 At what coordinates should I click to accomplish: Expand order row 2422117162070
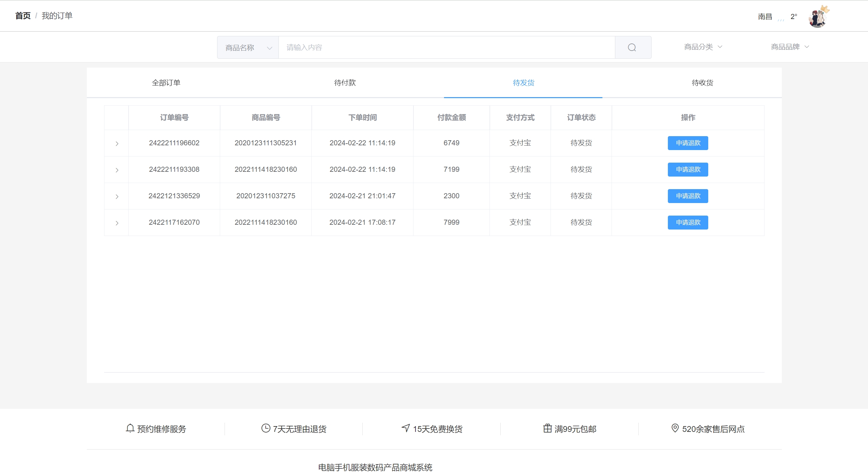coord(117,223)
